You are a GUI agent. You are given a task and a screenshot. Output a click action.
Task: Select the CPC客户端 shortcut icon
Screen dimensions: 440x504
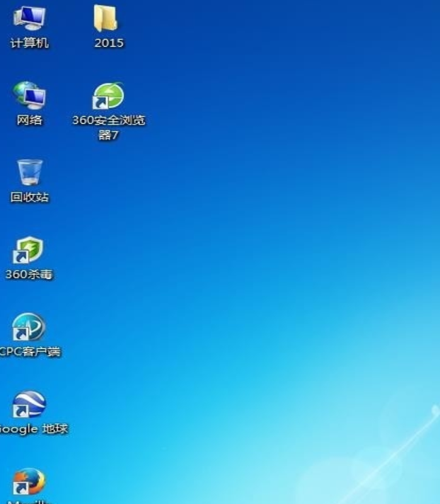[x=29, y=327]
